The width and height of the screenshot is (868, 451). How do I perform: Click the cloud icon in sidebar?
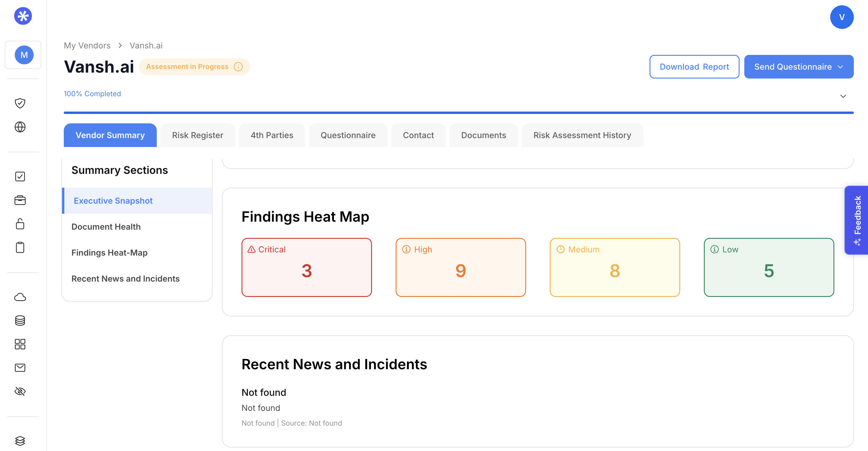pyautogui.click(x=20, y=297)
